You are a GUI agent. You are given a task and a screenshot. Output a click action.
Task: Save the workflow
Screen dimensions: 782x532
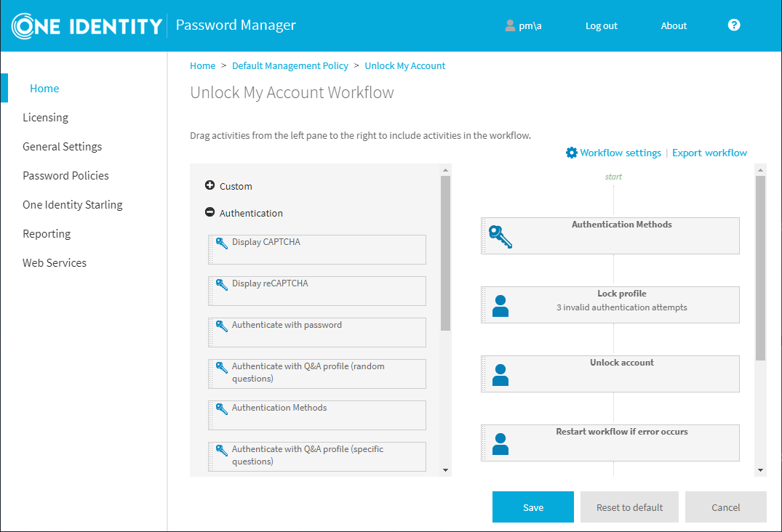click(533, 507)
